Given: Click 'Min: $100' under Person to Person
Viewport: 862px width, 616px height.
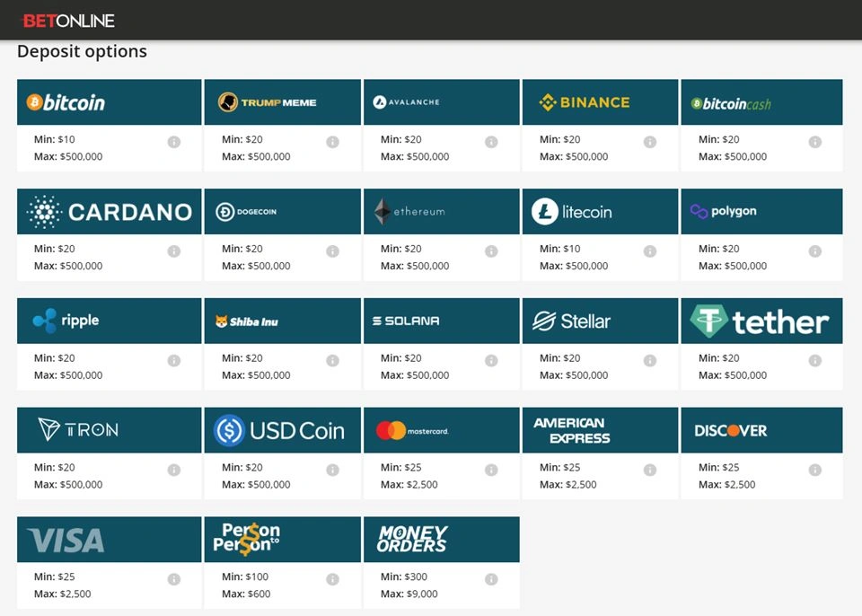Looking at the screenshot, I should (245, 577).
